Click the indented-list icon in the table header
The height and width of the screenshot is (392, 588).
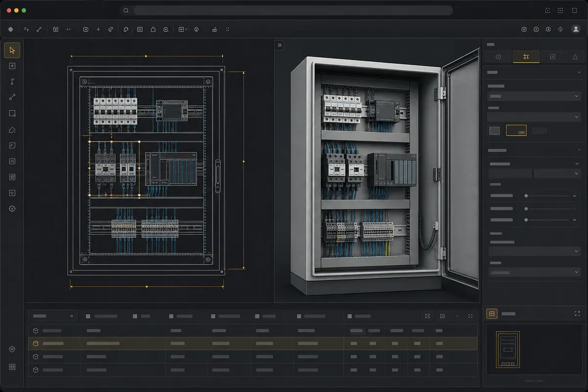(442, 317)
